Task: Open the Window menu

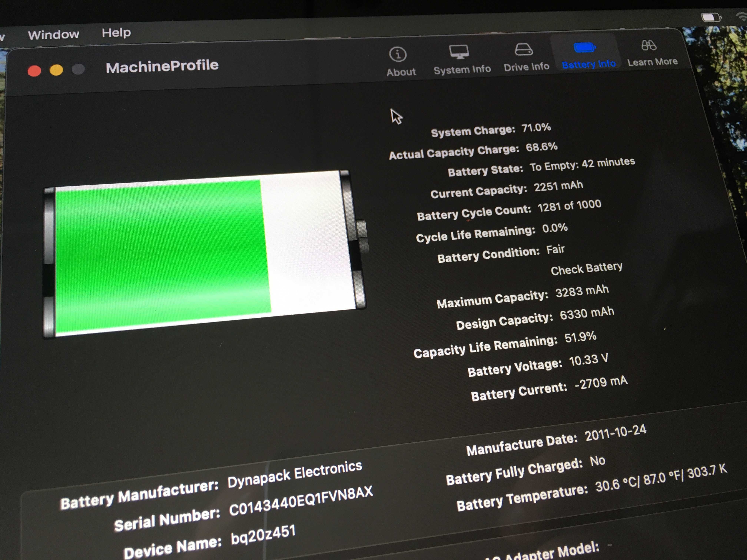Action: point(54,34)
